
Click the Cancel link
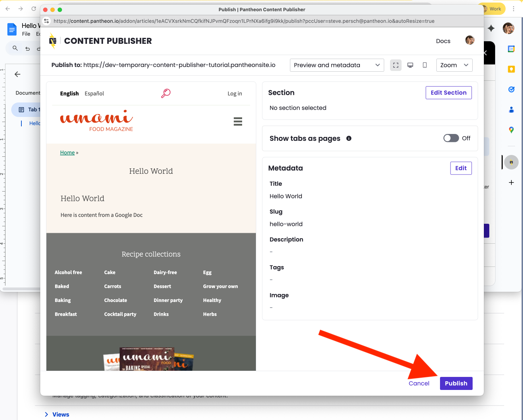419,383
